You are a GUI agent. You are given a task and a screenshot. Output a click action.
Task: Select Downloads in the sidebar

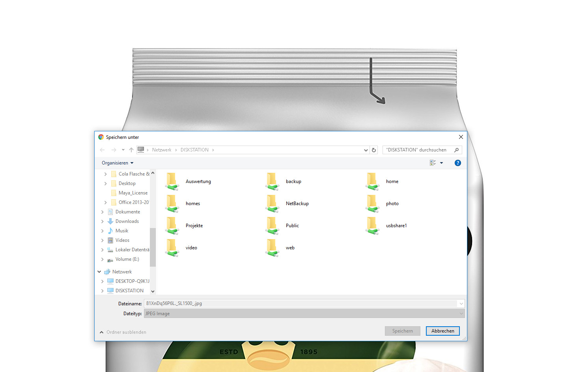point(123,221)
